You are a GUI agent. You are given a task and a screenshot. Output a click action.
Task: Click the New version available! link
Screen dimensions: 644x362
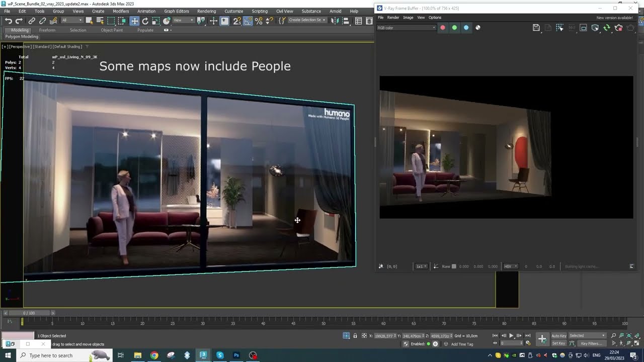(x=614, y=18)
